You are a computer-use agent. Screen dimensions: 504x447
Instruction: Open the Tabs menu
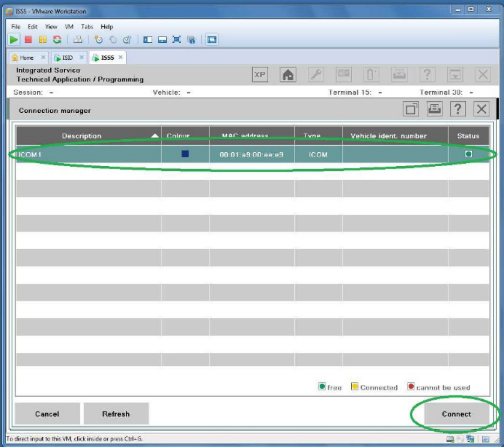(x=87, y=27)
